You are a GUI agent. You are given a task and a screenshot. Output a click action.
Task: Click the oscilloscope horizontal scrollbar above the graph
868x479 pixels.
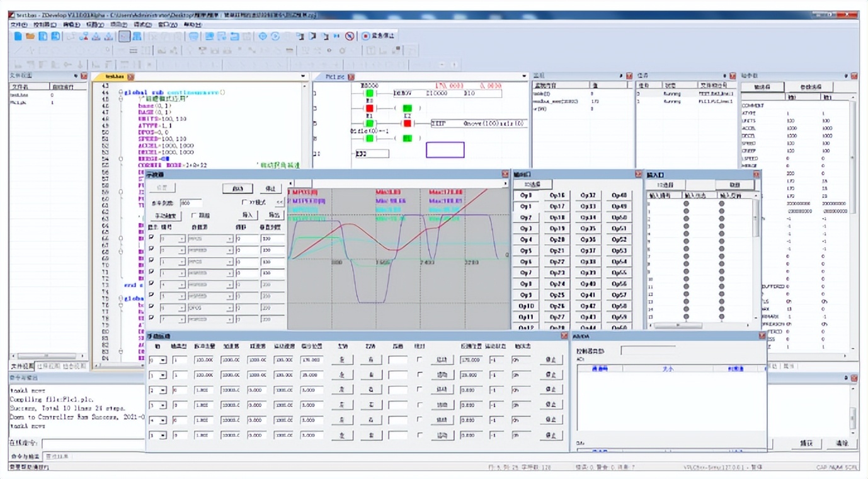click(397, 183)
